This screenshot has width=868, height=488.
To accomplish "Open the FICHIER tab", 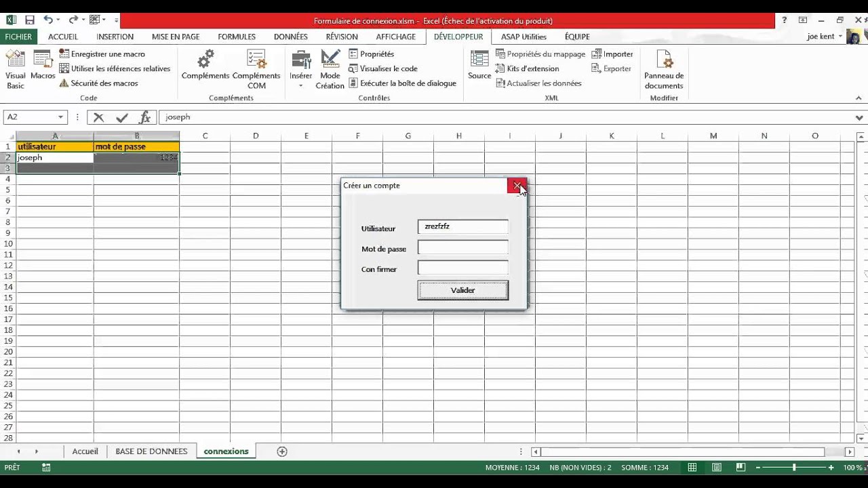I will (18, 37).
